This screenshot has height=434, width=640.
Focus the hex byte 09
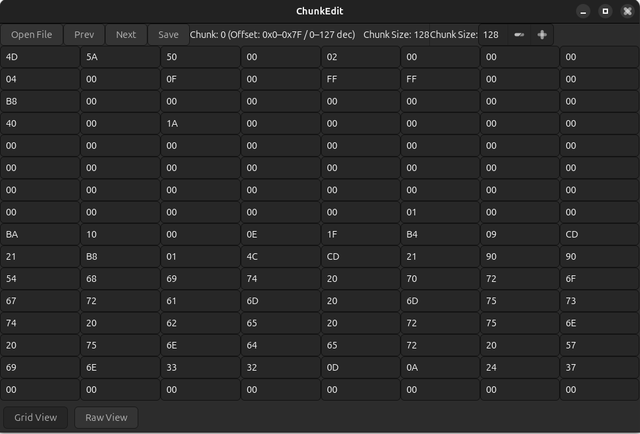pyautogui.click(x=520, y=234)
